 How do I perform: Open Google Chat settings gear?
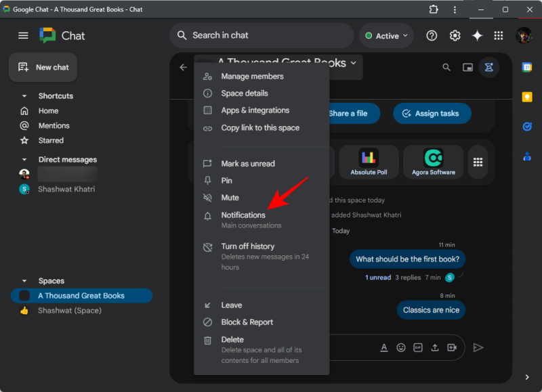[455, 36]
